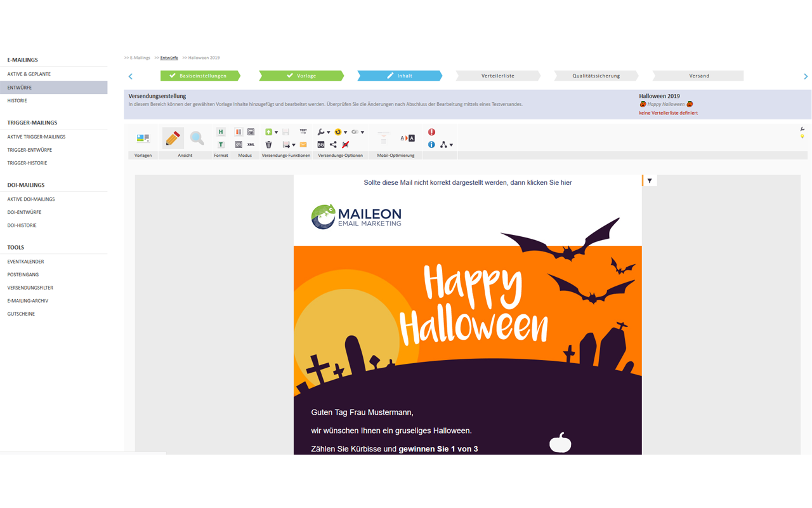The width and height of the screenshot is (812, 508).
Task: Go to Versand wizard step
Action: 698,76
